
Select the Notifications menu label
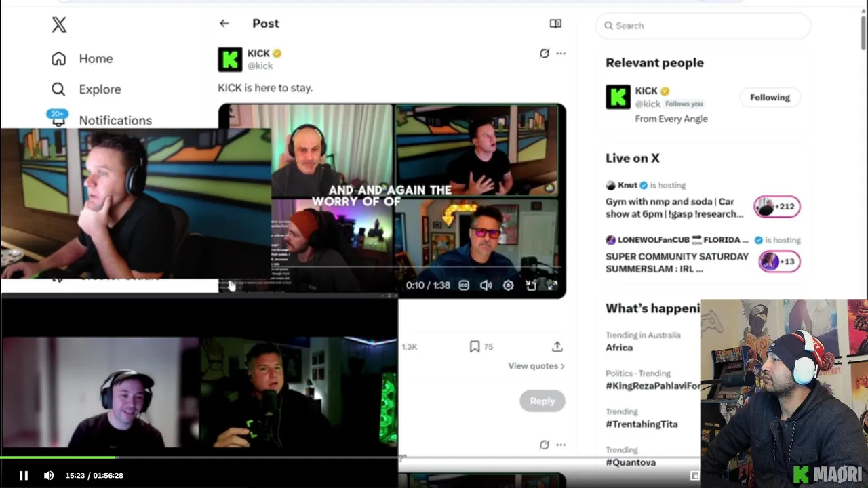pyautogui.click(x=115, y=120)
